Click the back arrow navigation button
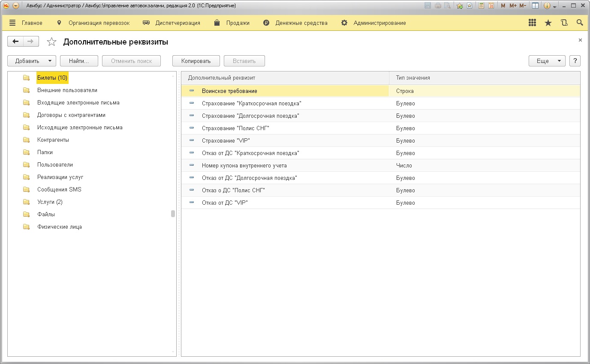The image size is (590, 364). 15,42
